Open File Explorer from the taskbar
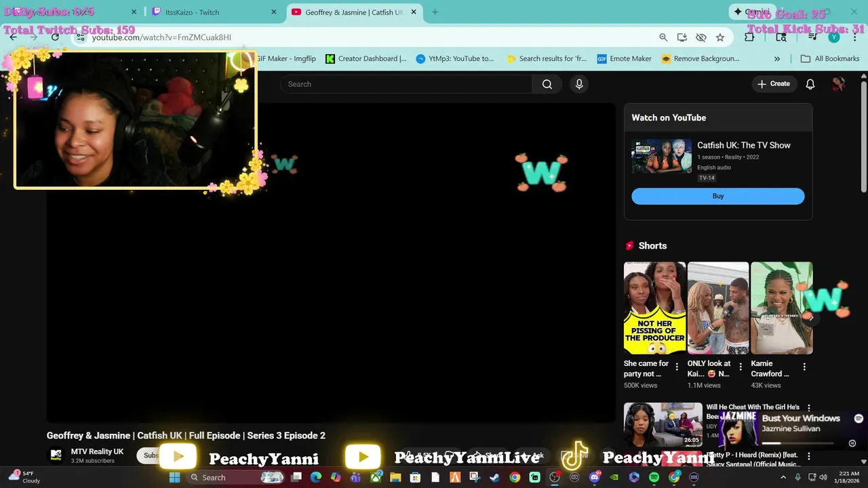The height and width of the screenshot is (488, 868). pyautogui.click(x=395, y=477)
